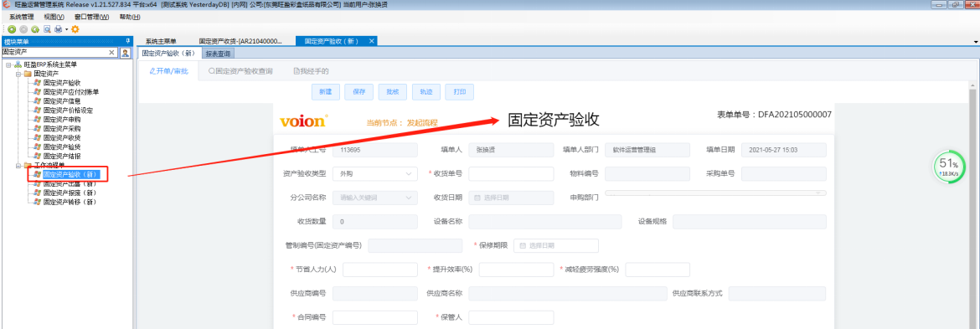This screenshot has width=980, height=329.
Task: Open the 帮助(H) menu
Action: pos(130,17)
